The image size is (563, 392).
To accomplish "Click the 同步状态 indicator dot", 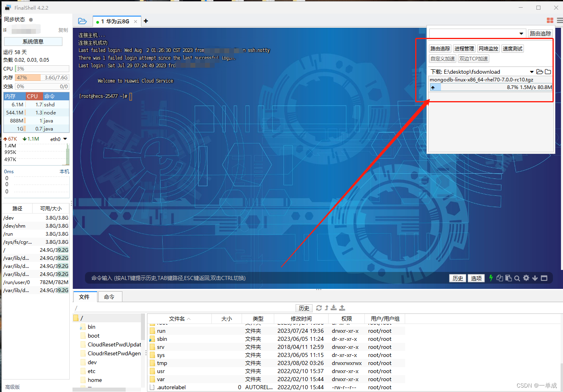I will pos(31,19).
